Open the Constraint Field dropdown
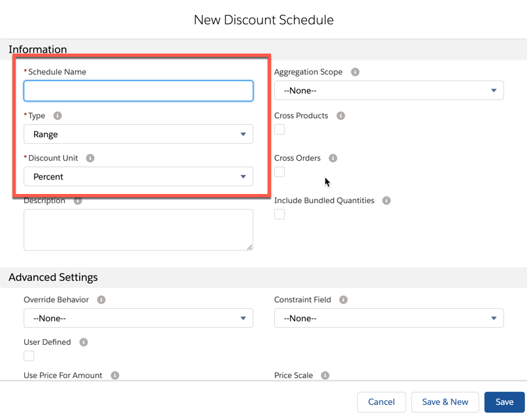Image resolution: width=527 pixels, height=420 pixels. (x=389, y=318)
